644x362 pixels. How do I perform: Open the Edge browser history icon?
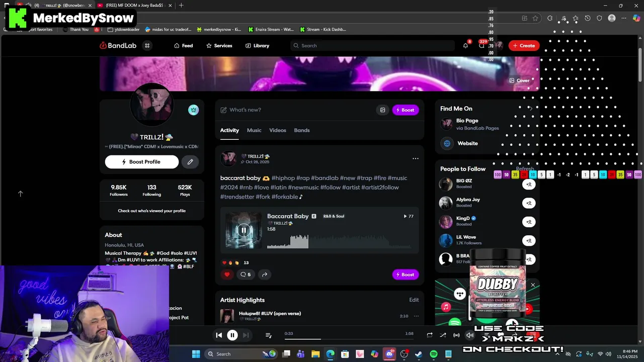coord(587,18)
